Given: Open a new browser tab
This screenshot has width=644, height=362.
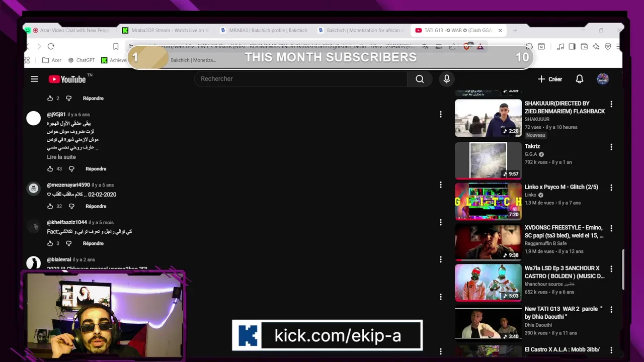Looking at the screenshot, I should click(x=515, y=30).
